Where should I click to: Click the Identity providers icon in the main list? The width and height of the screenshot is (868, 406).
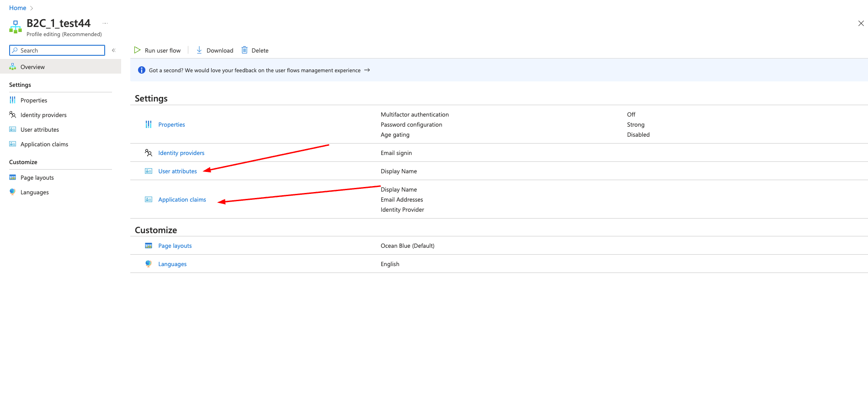coord(149,153)
